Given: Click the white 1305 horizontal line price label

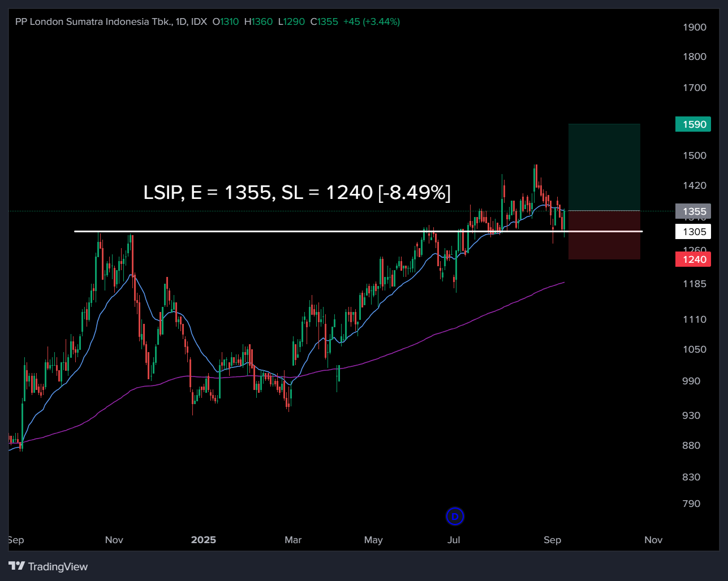Looking at the screenshot, I should [693, 232].
